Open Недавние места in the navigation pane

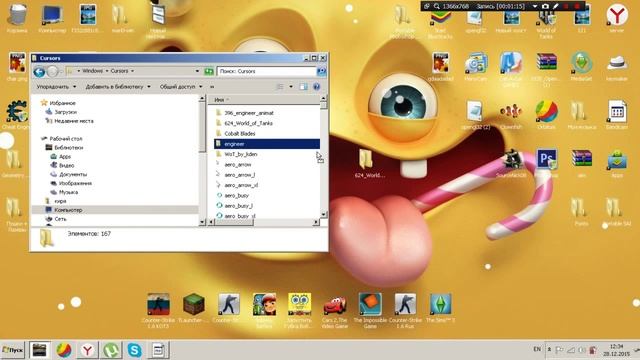click(73, 121)
